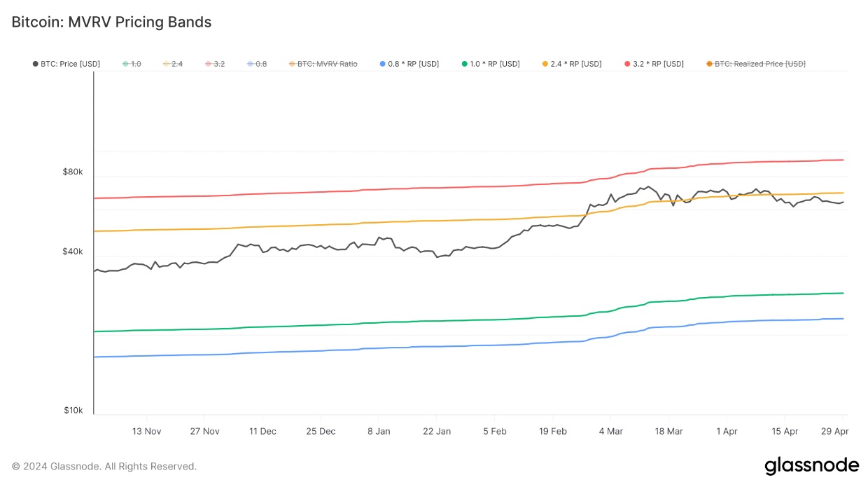Enable the struck-through 2.4 legend item

tap(176, 64)
